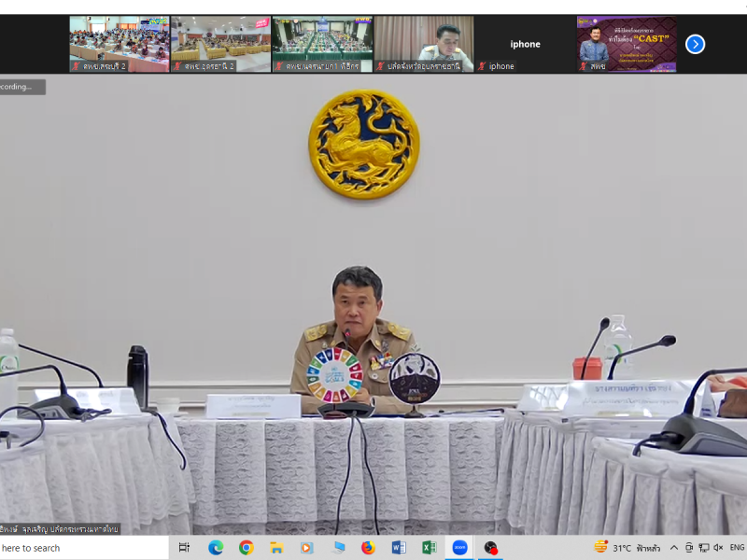The width and height of the screenshot is (747, 560).
Task: Launch Firefox from the taskbar
Action: (368, 548)
